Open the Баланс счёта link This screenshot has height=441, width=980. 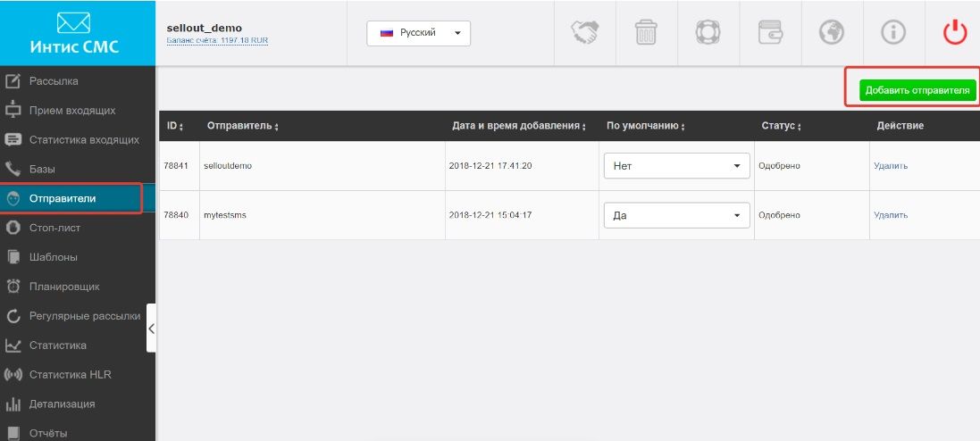[x=217, y=40]
